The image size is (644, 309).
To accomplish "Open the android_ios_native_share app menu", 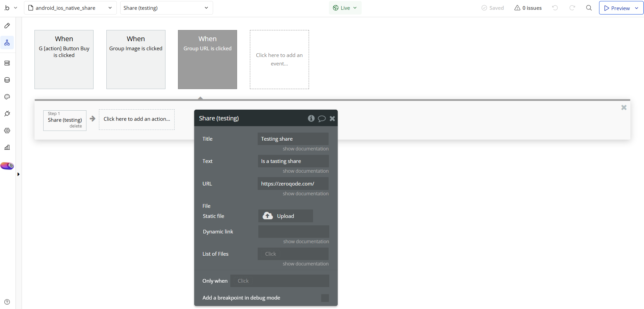I will (x=70, y=7).
